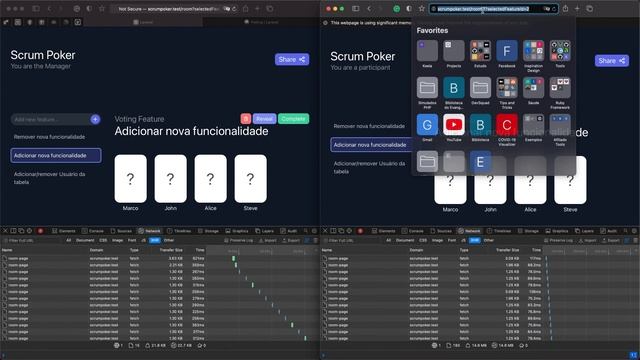Screen dimensions: 640x360
Task: Open the Timelines tab in left Web Inspector
Action: click(x=179, y=231)
